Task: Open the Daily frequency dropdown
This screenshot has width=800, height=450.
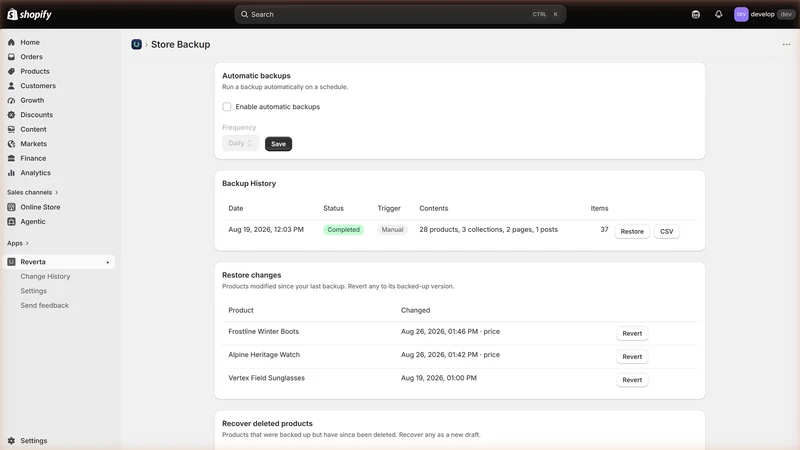Action: point(240,143)
